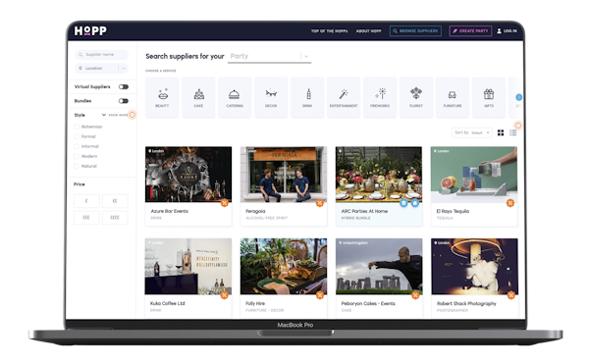The image size is (589, 364).
Task: Select the Beauty service icon
Action: point(163,93)
